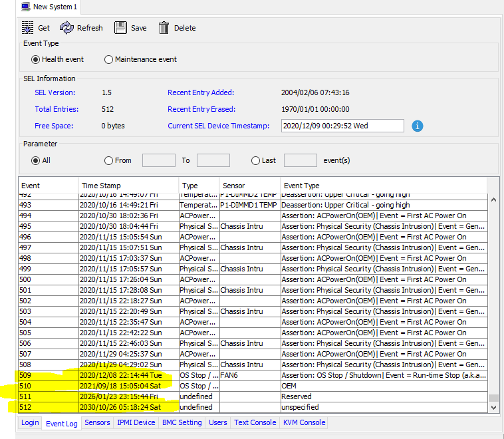504x439 pixels.
Task: Open the Users tab
Action: pyautogui.click(x=218, y=422)
